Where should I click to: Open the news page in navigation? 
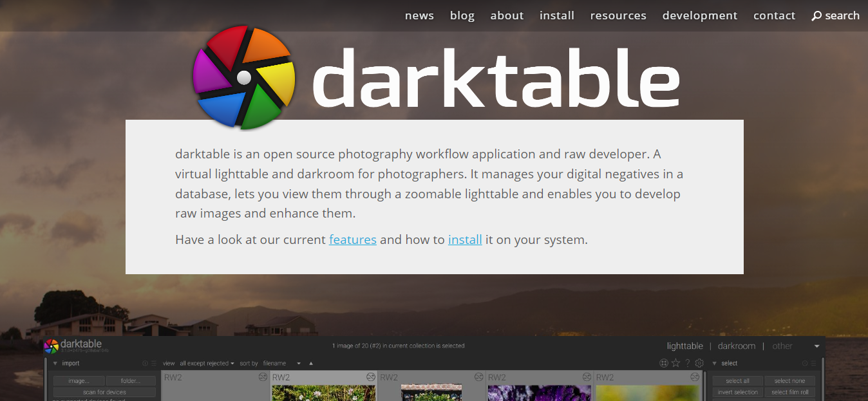click(x=419, y=15)
